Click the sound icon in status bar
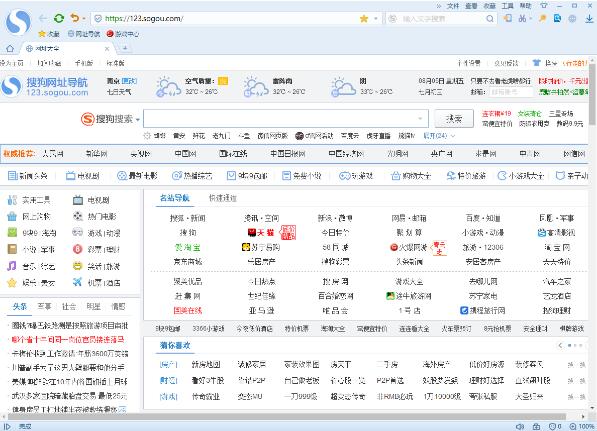The image size is (597, 431). click(x=520, y=426)
